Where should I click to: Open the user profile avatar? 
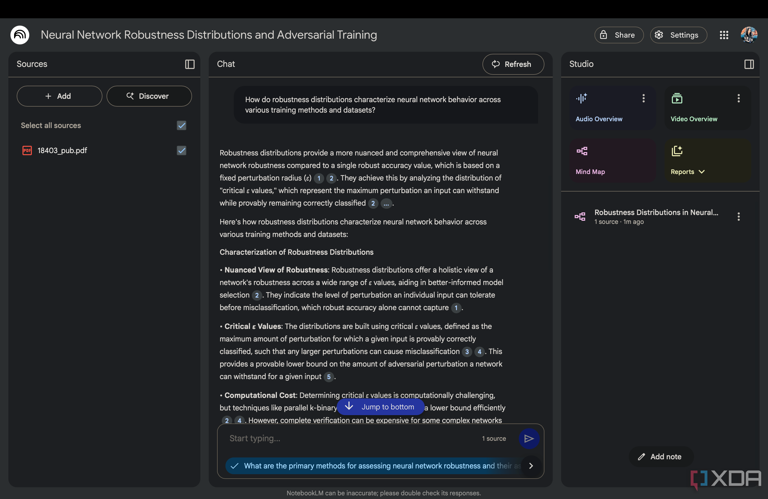coord(749,35)
